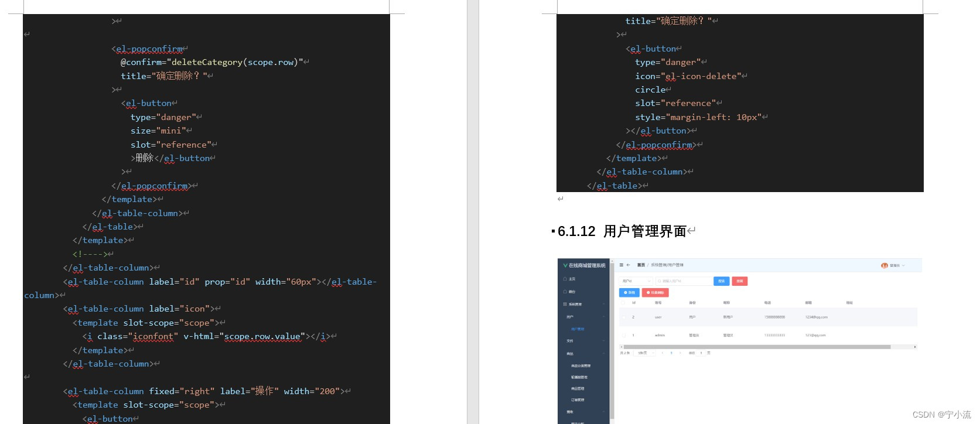The width and height of the screenshot is (980, 424).
Task: Click the code text label="icon" line
Action: tap(139, 309)
